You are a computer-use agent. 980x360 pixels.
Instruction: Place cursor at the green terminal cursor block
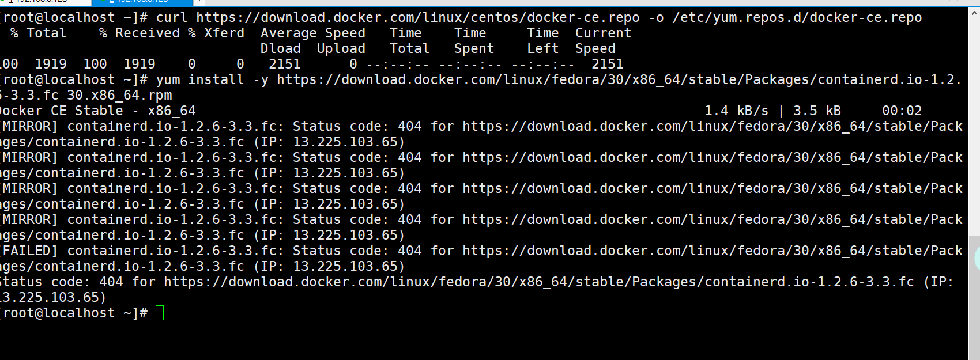[160, 313]
